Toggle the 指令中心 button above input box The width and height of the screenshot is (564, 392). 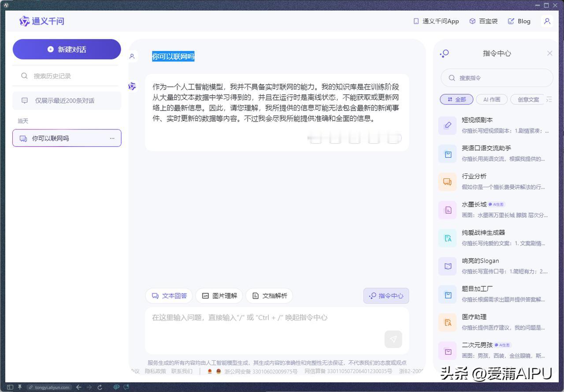point(386,296)
